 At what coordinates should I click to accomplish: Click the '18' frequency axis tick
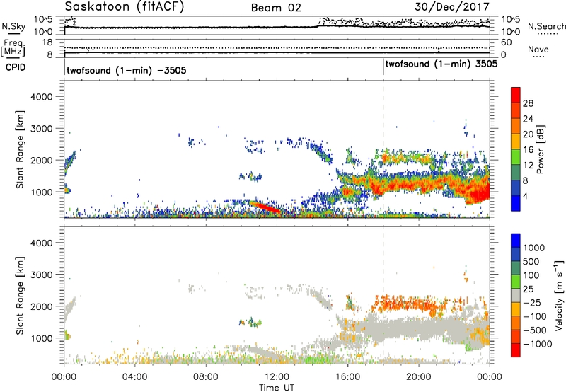coord(47,42)
